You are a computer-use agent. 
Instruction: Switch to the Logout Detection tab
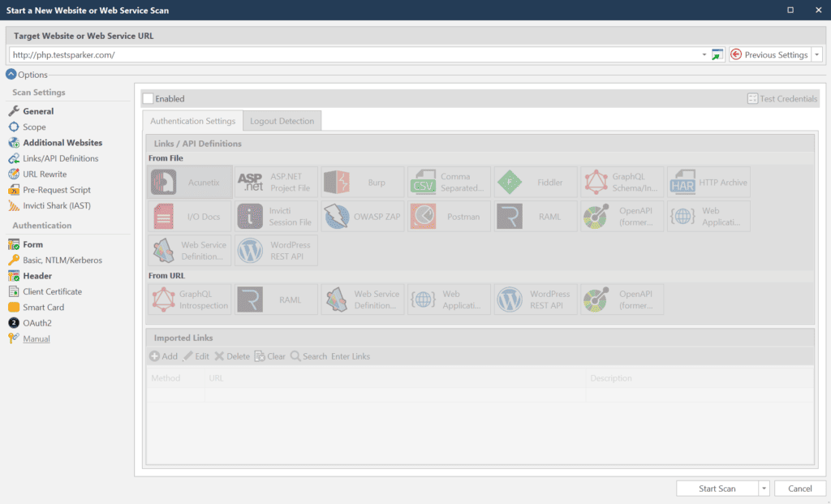[x=282, y=121]
